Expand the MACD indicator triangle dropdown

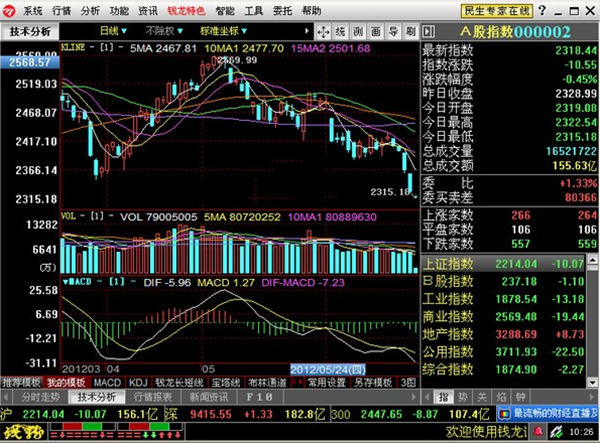(x=66, y=282)
